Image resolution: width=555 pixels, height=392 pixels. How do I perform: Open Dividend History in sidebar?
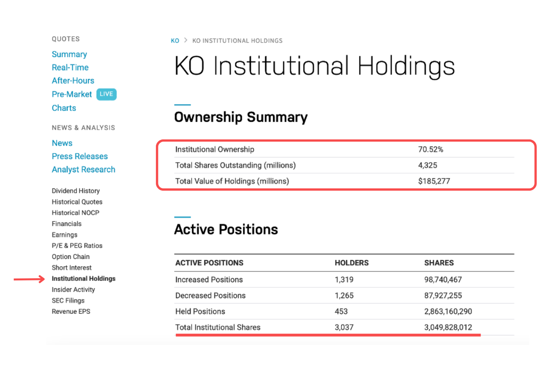(76, 191)
